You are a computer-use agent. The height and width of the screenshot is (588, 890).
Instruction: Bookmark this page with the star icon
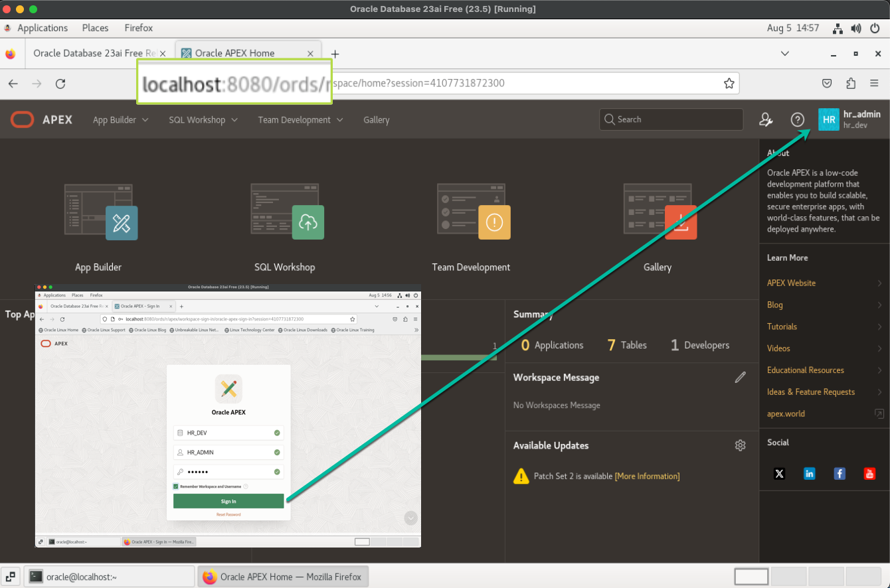click(x=729, y=84)
